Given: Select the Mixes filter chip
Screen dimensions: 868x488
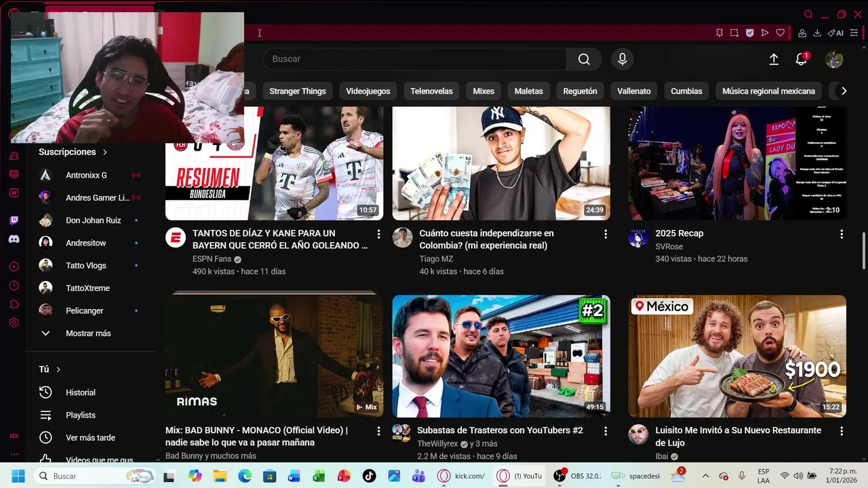Looking at the screenshot, I should pyautogui.click(x=484, y=91).
